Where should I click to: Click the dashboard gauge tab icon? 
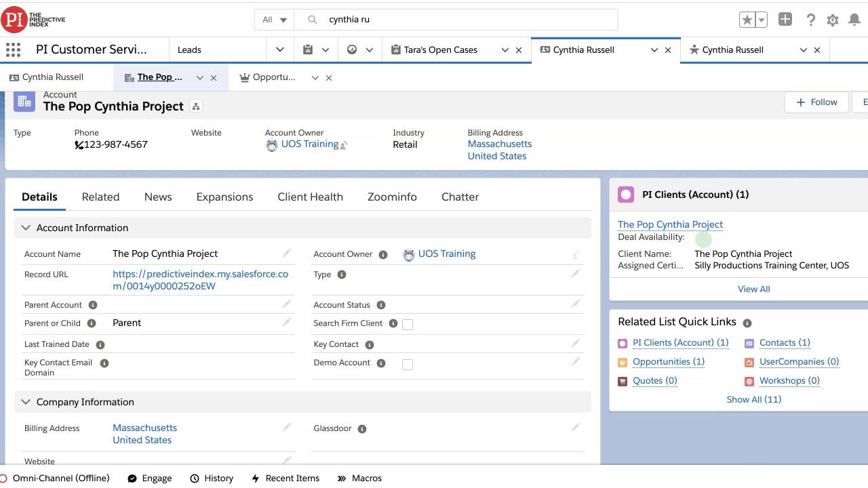tap(352, 49)
